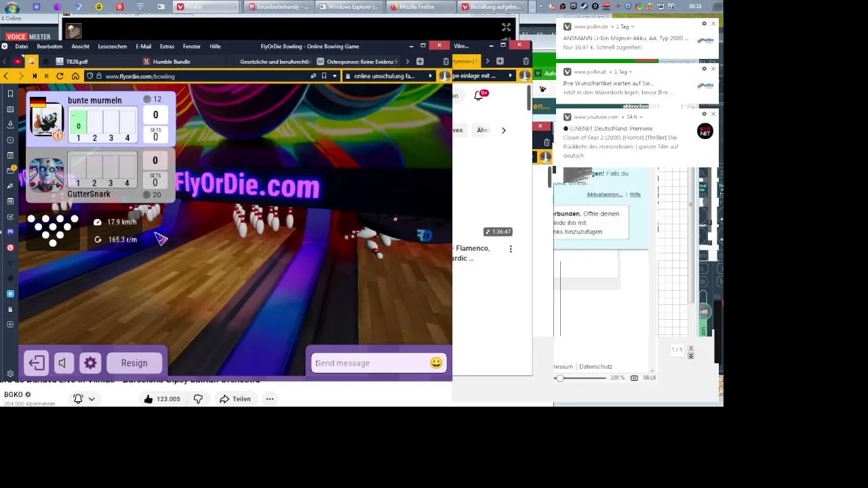Go to the home page
The image size is (868, 488).
pos(75,76)
